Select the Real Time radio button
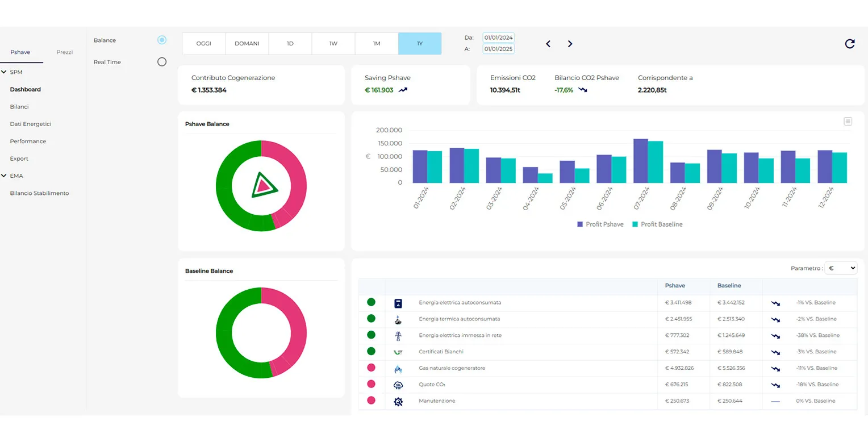The image size is (868, 442). click(162, 62)
